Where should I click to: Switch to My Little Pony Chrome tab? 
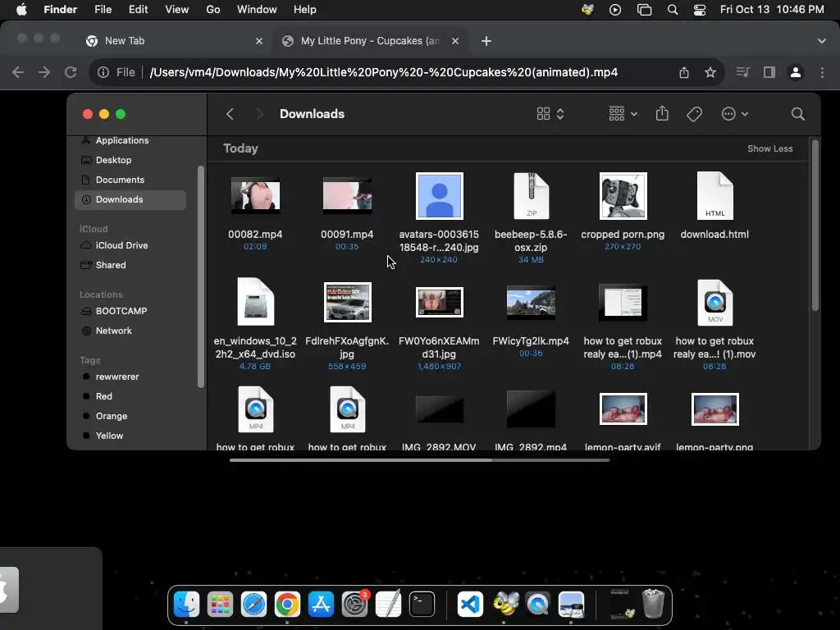(370, 41)
